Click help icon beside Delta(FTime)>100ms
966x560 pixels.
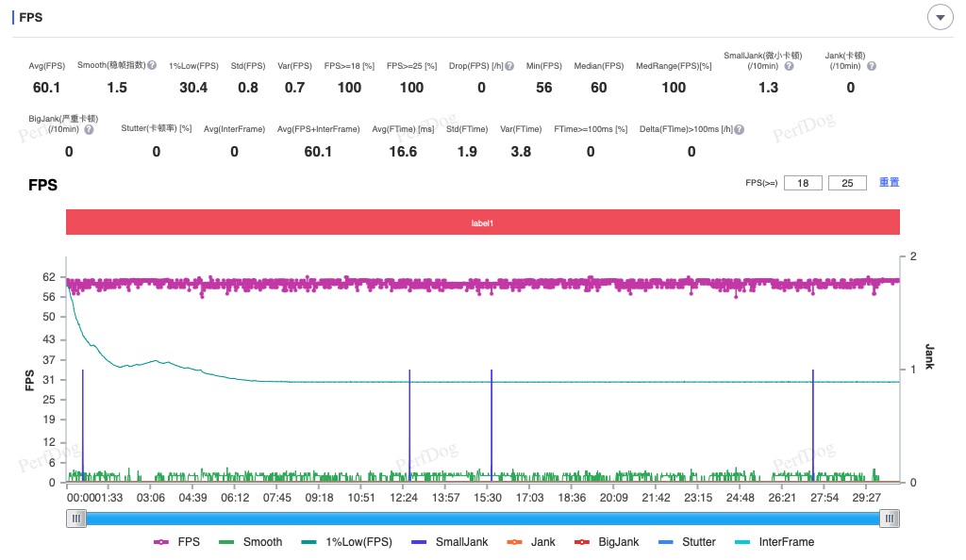point(740,129)
